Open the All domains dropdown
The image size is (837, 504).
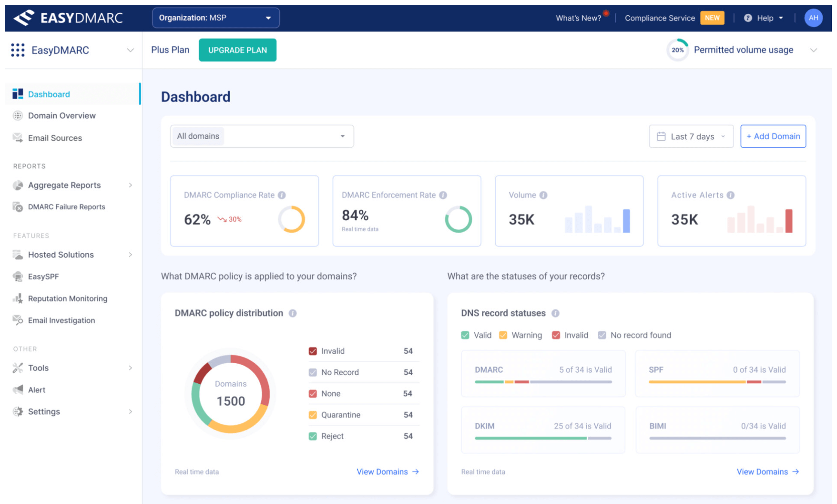coord(262,136)
